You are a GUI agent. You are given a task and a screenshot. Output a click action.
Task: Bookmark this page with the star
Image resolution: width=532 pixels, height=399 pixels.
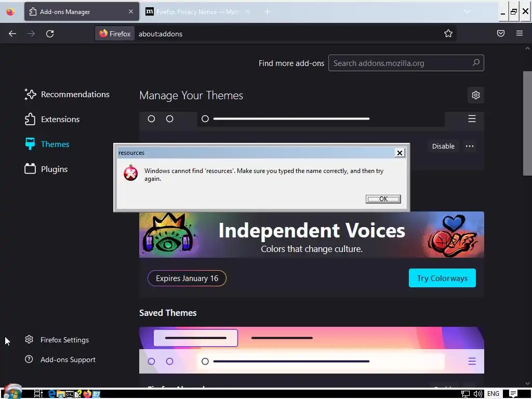448,33
